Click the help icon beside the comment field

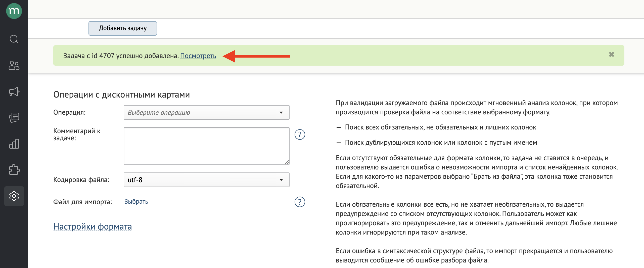[300, 135]
